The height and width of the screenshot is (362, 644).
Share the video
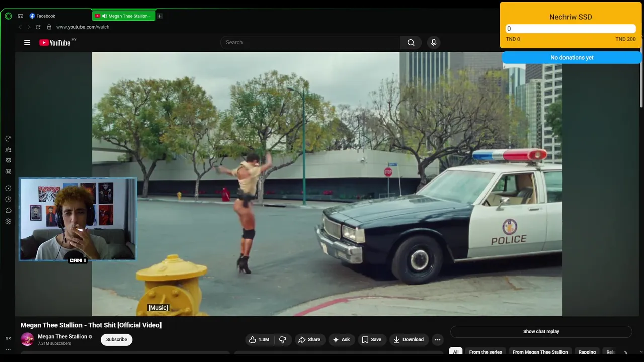pos(309,340)
